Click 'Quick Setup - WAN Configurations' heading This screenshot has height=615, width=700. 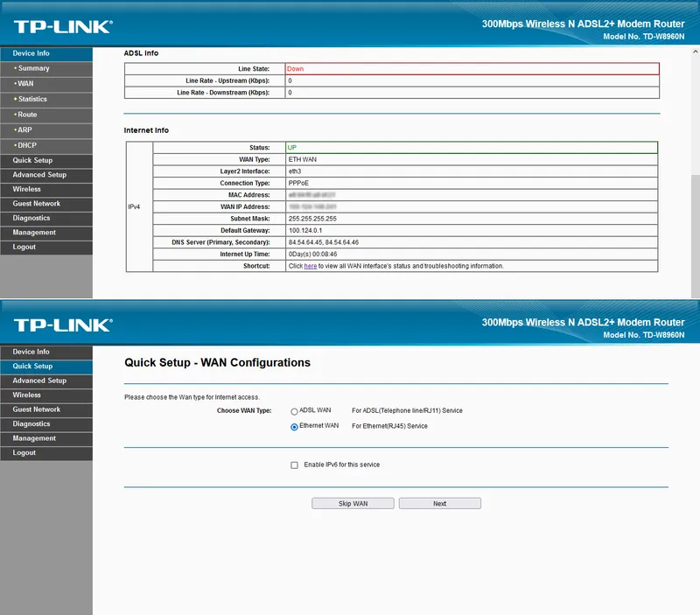coord(217,362)
